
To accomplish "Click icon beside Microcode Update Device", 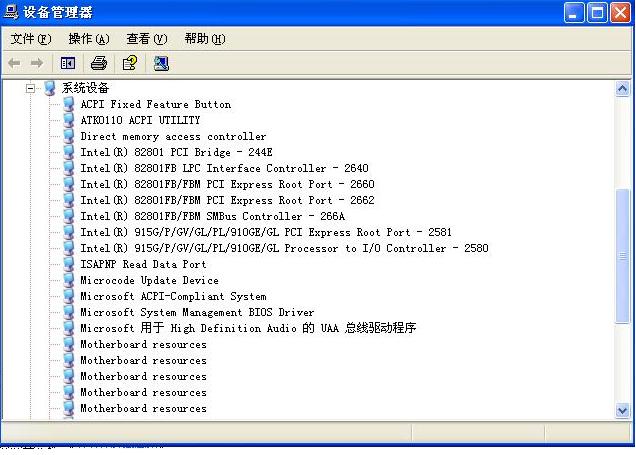I will (69, 280).
